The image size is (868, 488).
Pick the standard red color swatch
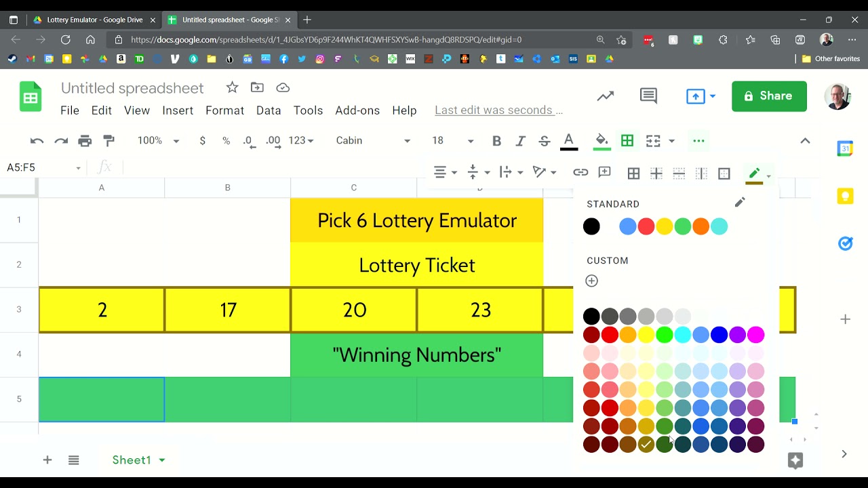[646, 226]
